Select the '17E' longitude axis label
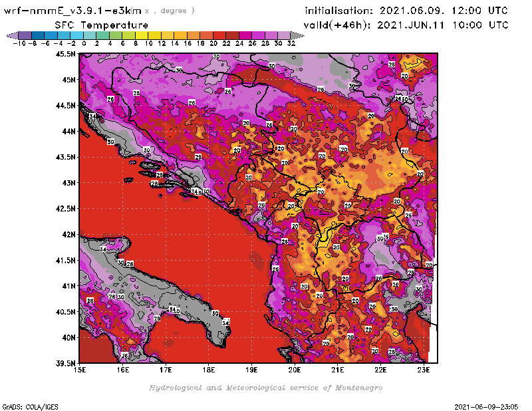 (166, 370)
